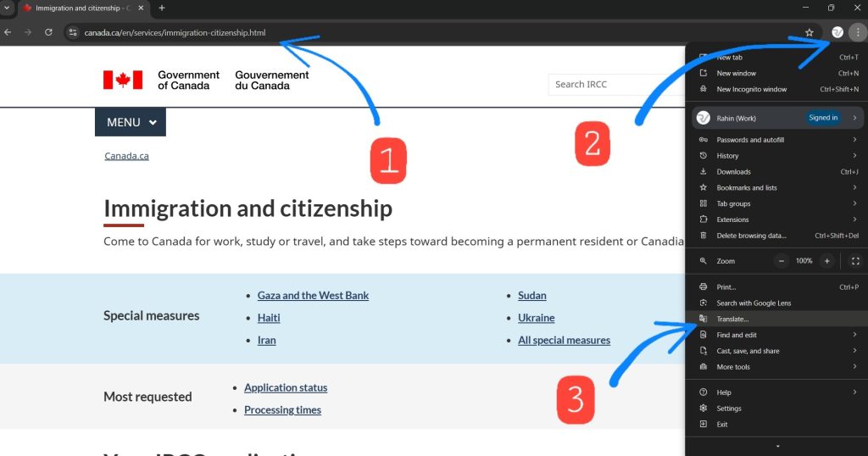Select Translate in the Chrome menu
868x456 pixels.
tap(777, 320)
